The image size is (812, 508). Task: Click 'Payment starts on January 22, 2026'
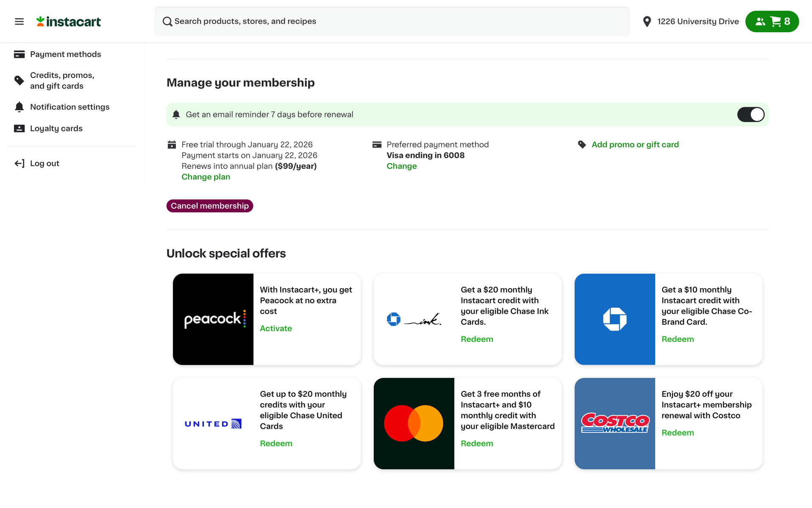click(250, 155)
